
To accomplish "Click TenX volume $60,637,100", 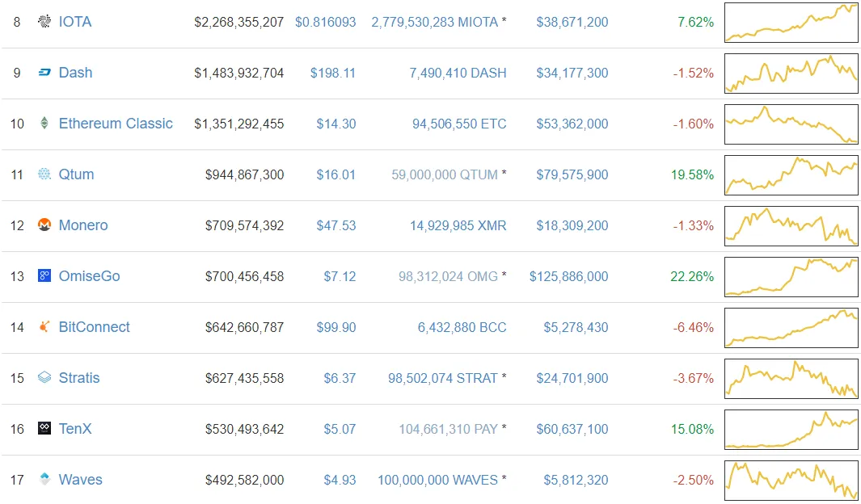I will click(572, 428).
